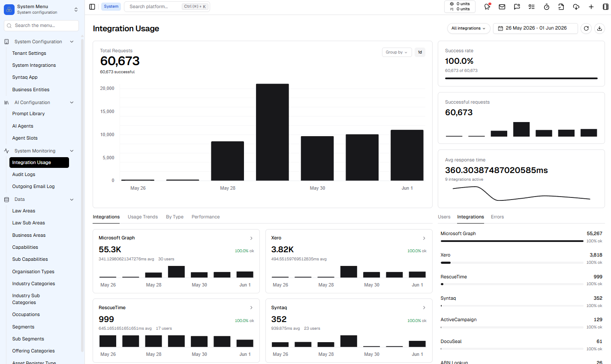Screen dimensions: 611x364
Task: Open the stopwatch timer icon
Action: point(547,6)
